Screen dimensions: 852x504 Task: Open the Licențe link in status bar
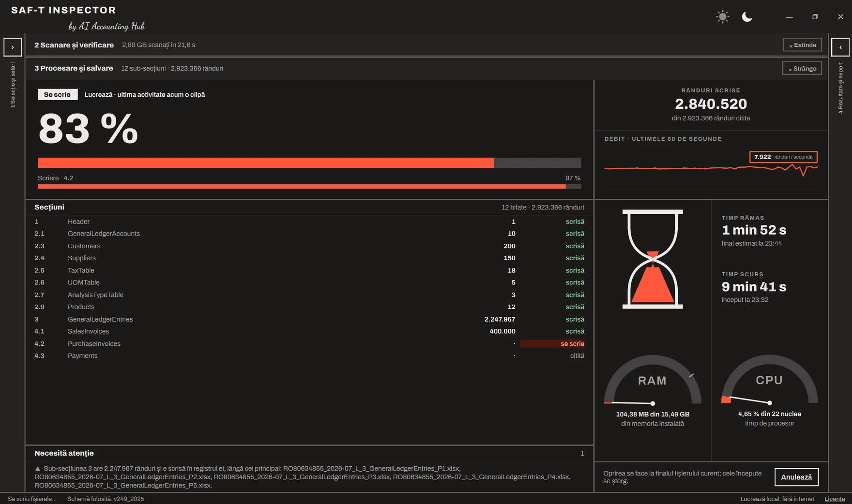835,499
